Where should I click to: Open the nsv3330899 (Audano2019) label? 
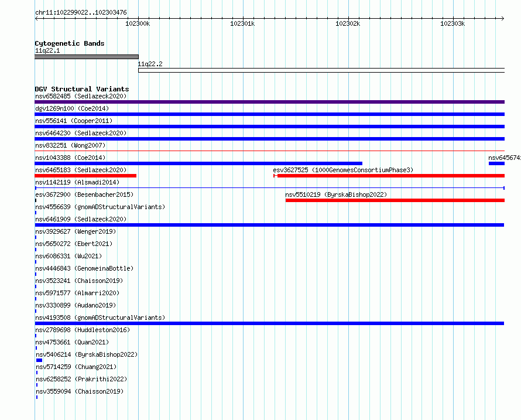click(x=76, y=305)
